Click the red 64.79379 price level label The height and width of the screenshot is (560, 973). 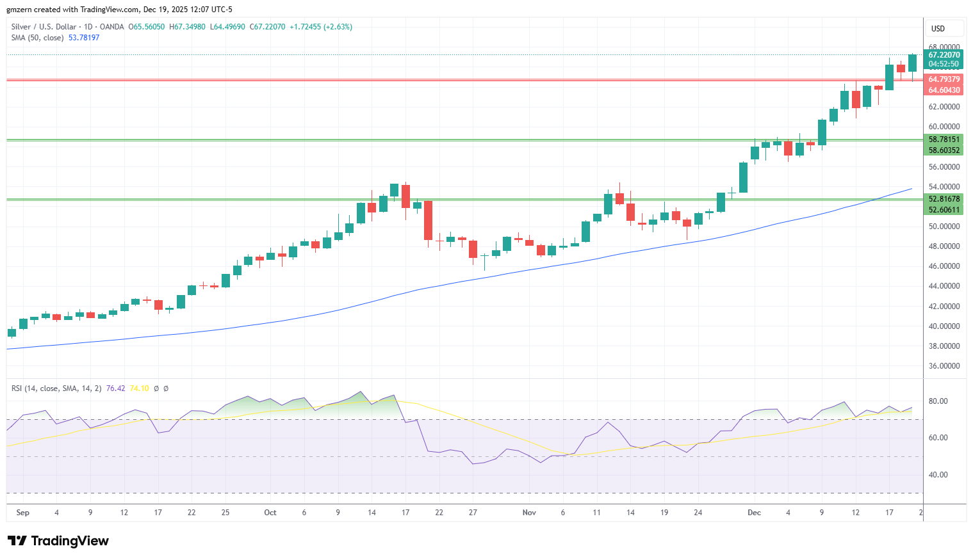coord(944,79)
